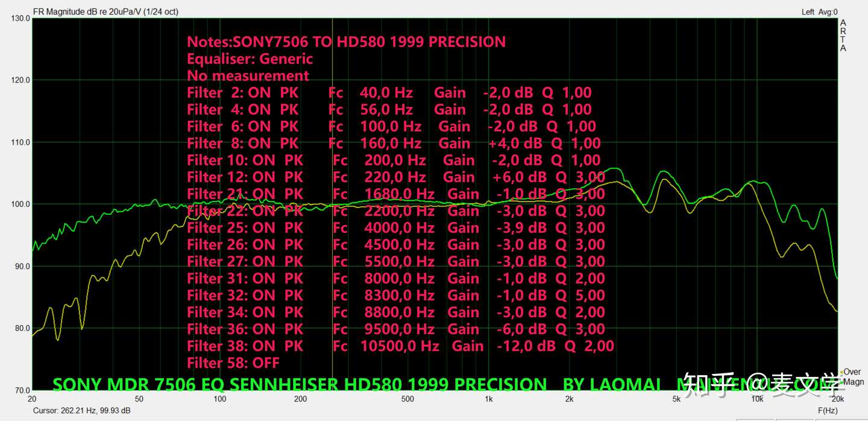Click the 200 Hz frequency axis label
The height and width of the screenshot is (421, 868).
[301, 399]
